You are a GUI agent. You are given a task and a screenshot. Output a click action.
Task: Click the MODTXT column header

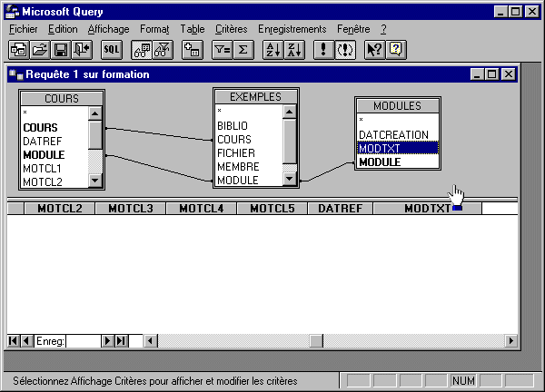pyautogui.click(x=428, y=209)
